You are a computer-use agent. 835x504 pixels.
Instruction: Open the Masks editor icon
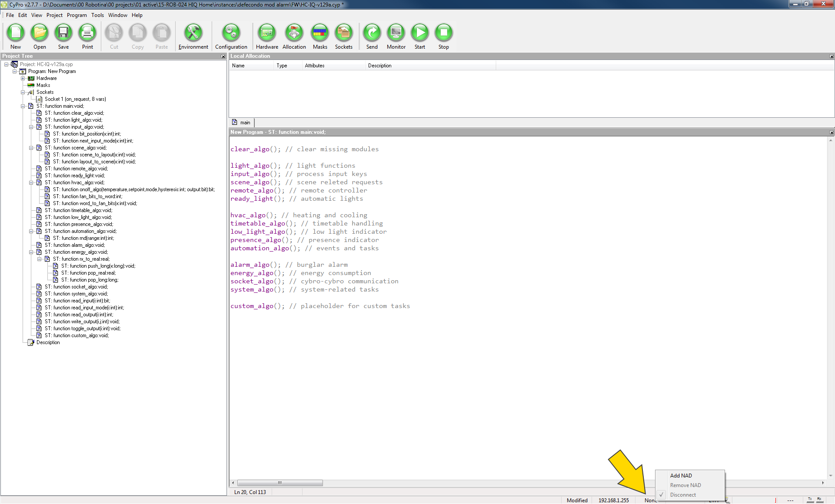click(320, 33)
